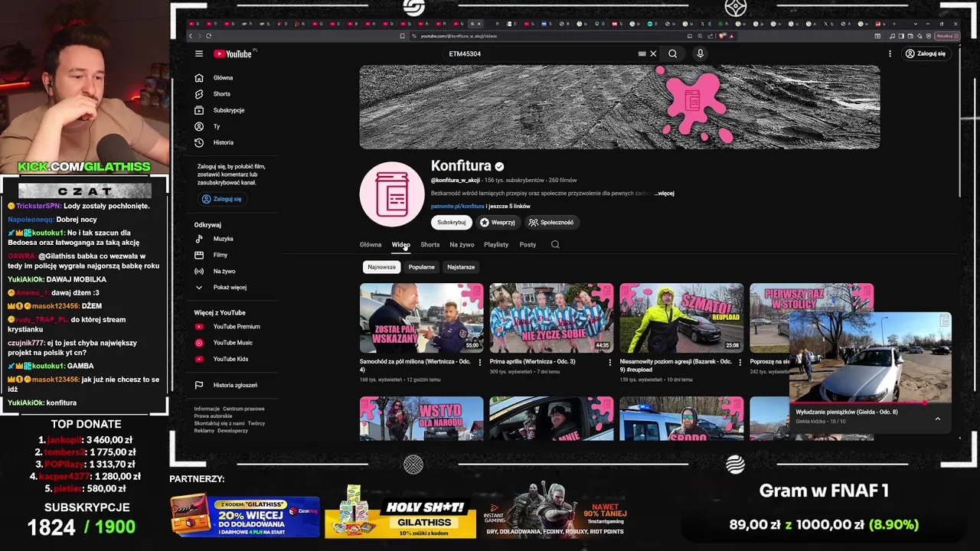Click the sidebar Zaloguj się button
The height and width of the screenshot is (551, 980).
point(221,199)
